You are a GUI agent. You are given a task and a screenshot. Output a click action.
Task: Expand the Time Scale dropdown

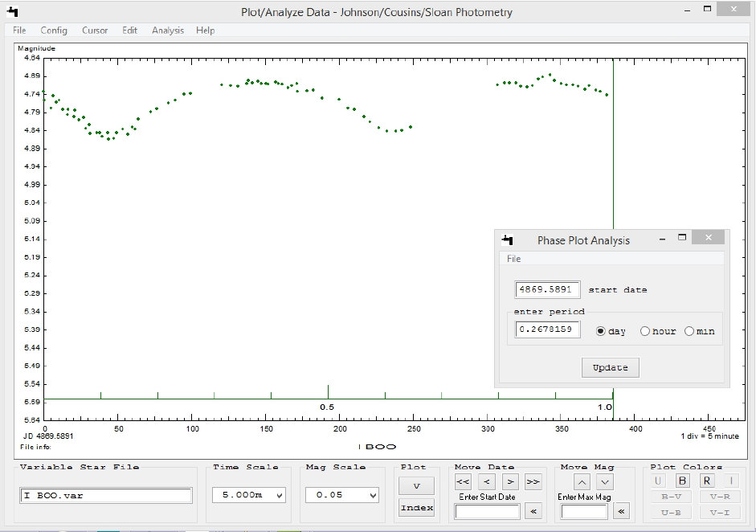pos(279,495)
